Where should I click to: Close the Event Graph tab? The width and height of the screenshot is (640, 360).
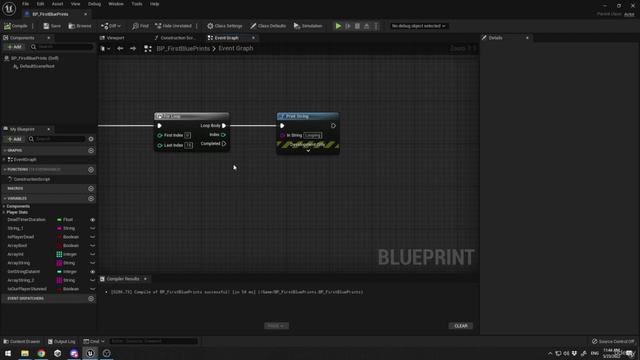253,38
